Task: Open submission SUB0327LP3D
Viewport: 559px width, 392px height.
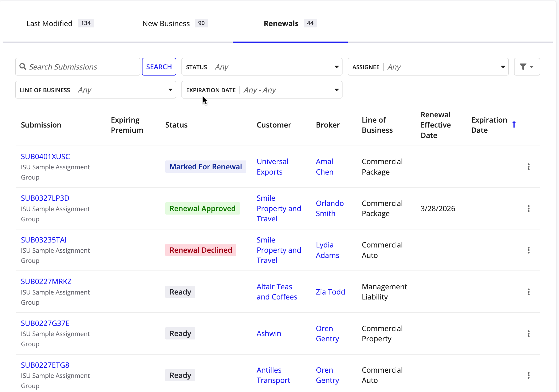Action: click(x=45, y=198)
